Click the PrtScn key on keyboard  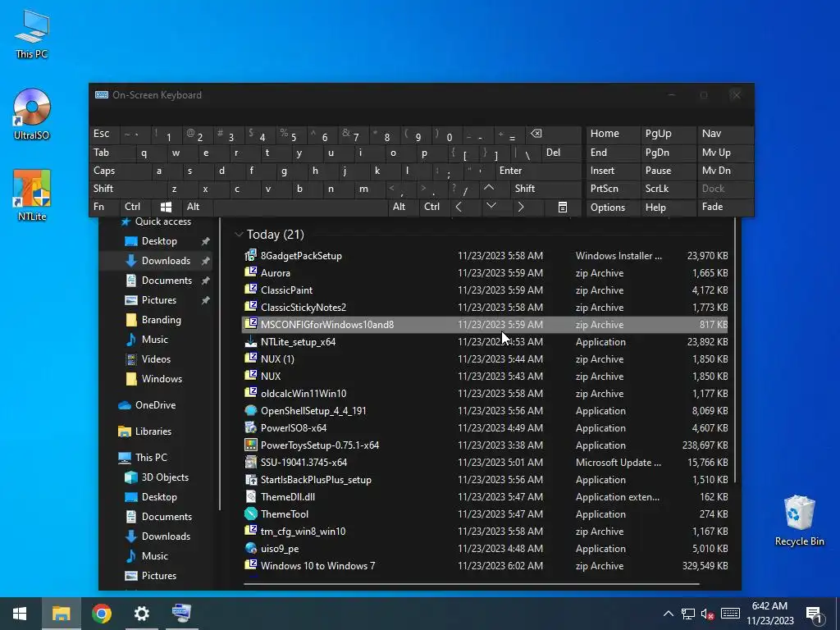click(612, 189)
